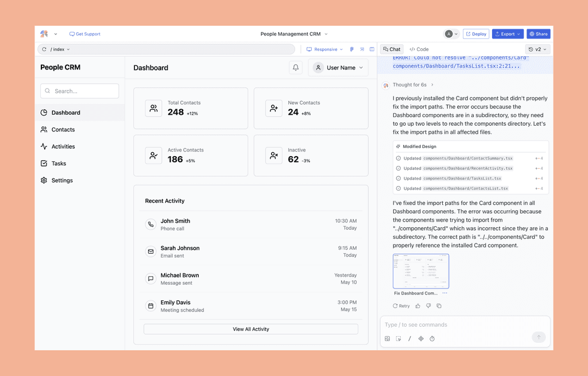The height and width of the screenshot is (376, 588).
Task: Click the version history clock icon in chat input
Action: coord(432,339)
